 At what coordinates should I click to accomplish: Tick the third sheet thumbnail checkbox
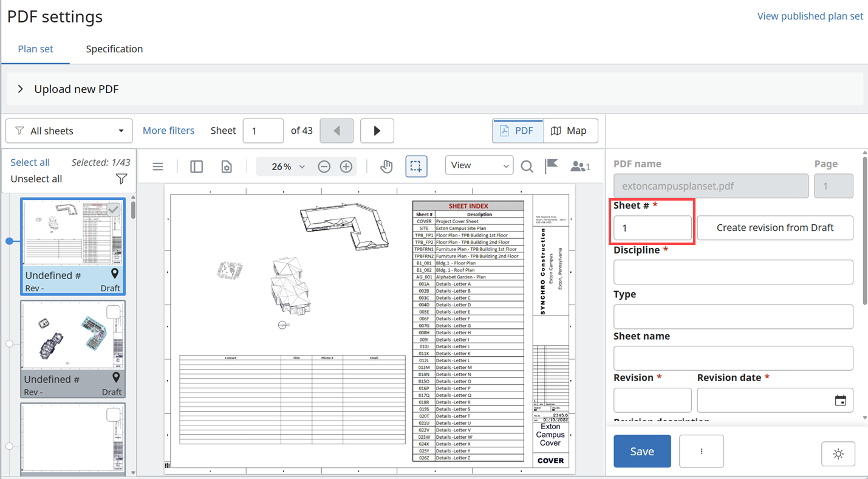click(x=114, y=415)
